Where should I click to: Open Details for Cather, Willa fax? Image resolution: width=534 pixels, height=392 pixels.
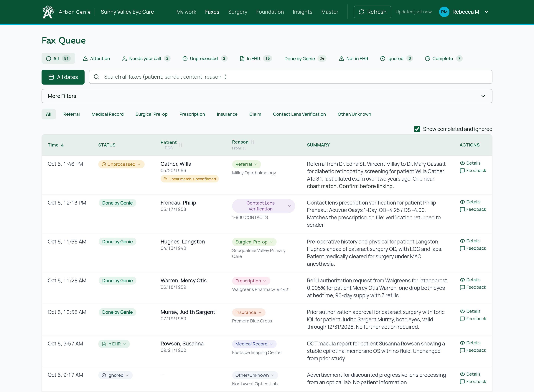click(470, 163)
